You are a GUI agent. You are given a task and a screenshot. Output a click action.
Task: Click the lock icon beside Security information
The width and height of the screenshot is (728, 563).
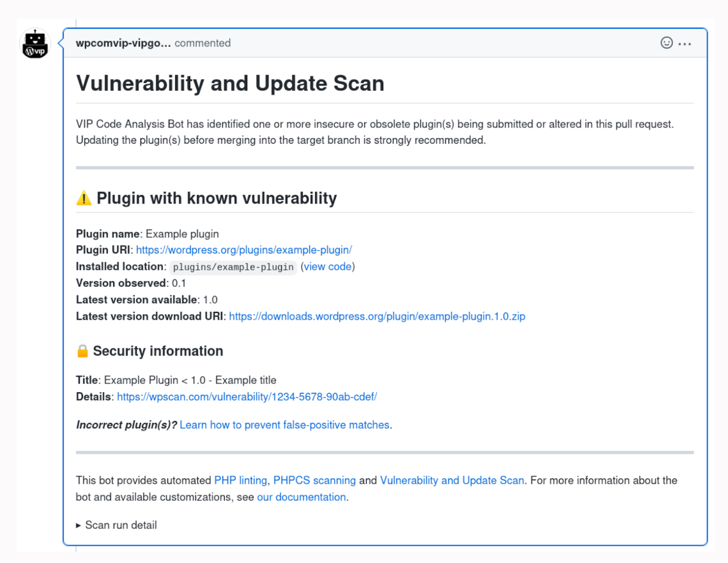pos(83,350)
